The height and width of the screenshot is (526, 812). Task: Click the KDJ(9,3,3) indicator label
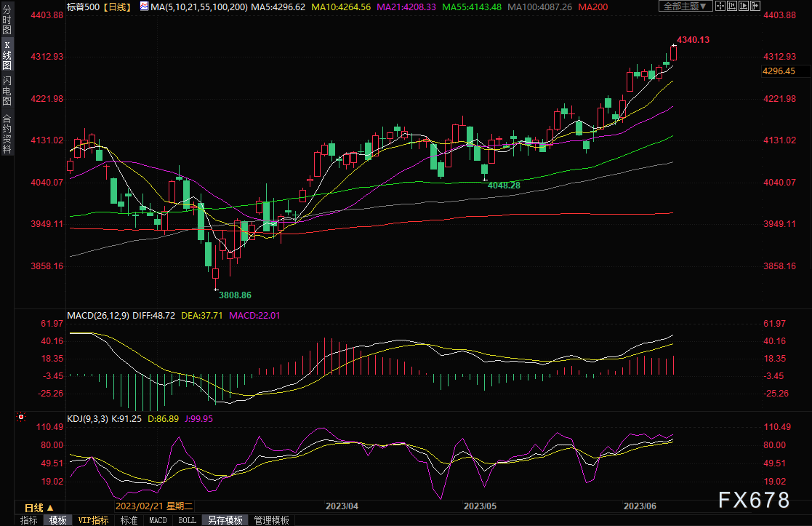[x=87, y=419]
